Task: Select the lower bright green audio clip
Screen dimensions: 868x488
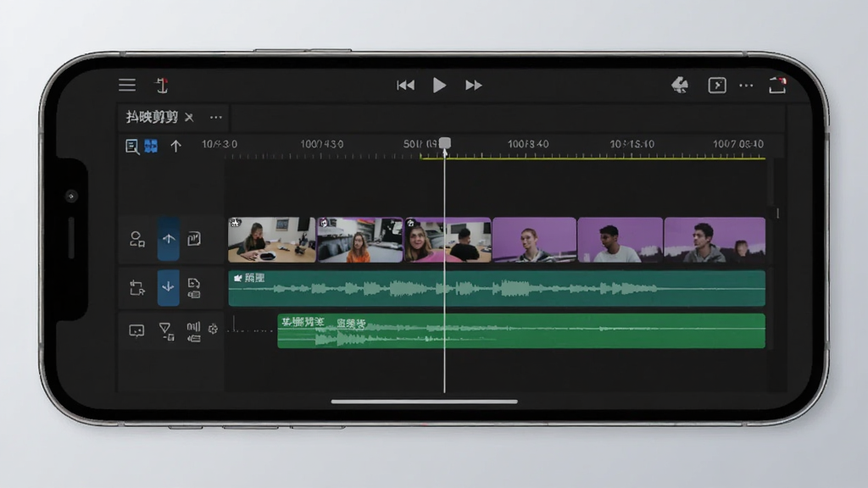Action: coord(521,331)
